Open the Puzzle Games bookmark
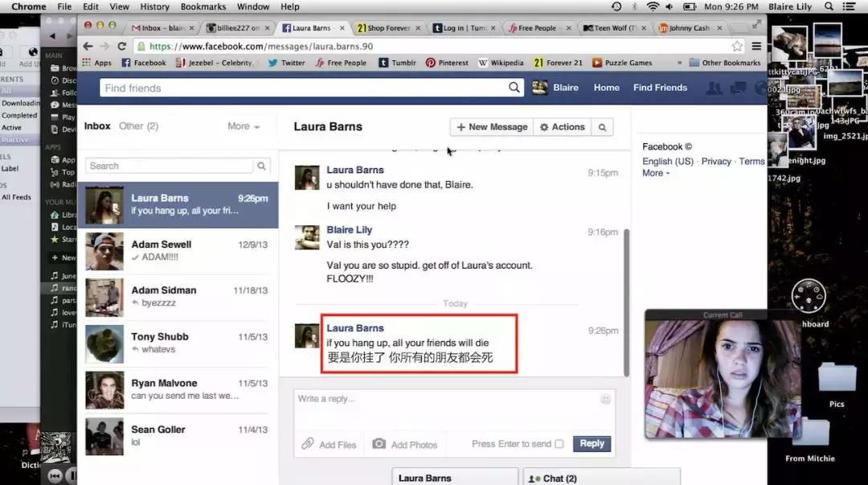Screen dimensions: 868x485 (x=621, y=63)
